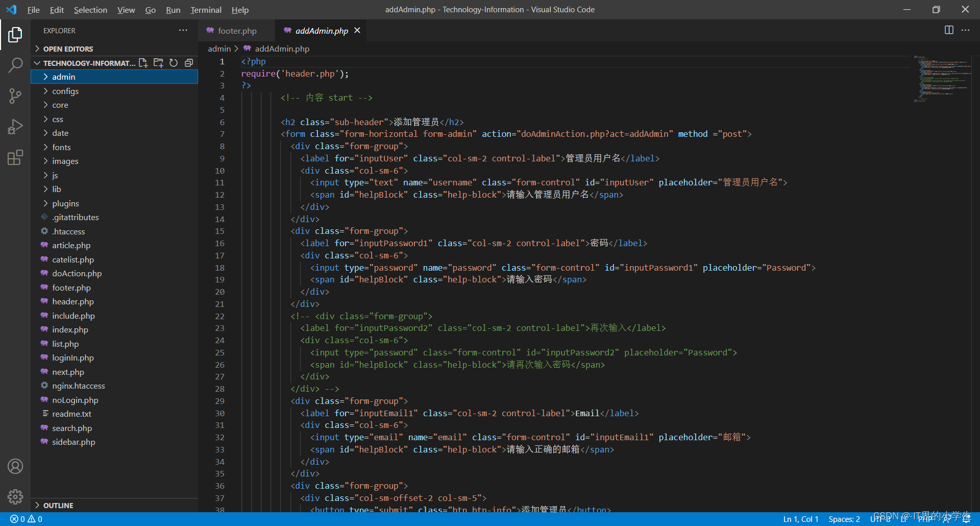Expand the plugins folder
This screenshot has width=980, height=526.
pos(114,203)
